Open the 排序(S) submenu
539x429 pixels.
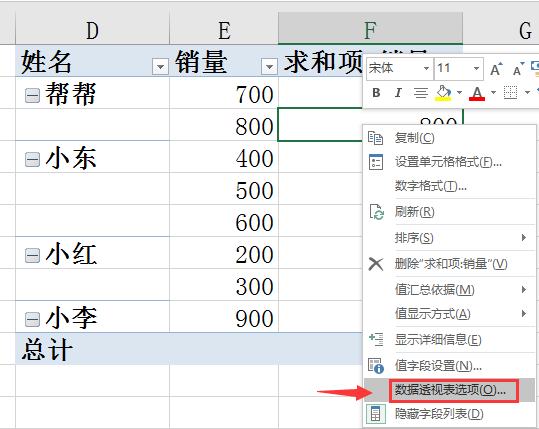pyautogui.click(x=450, y=238)
